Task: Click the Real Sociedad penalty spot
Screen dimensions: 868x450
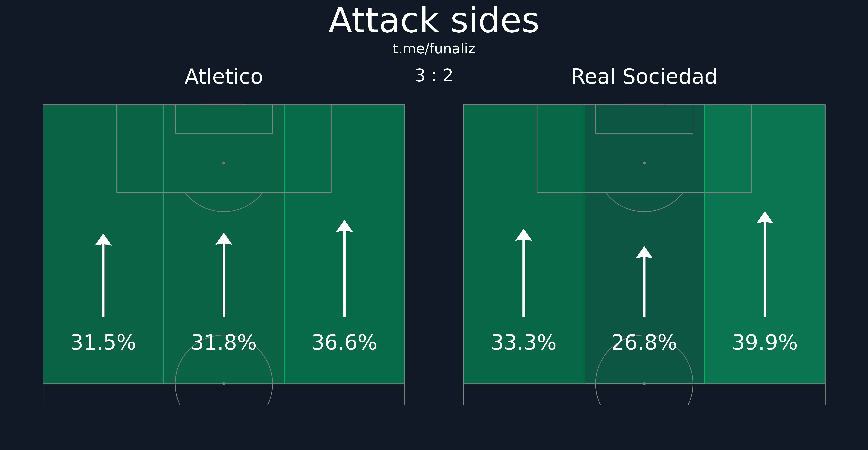Action: point(644,163)
